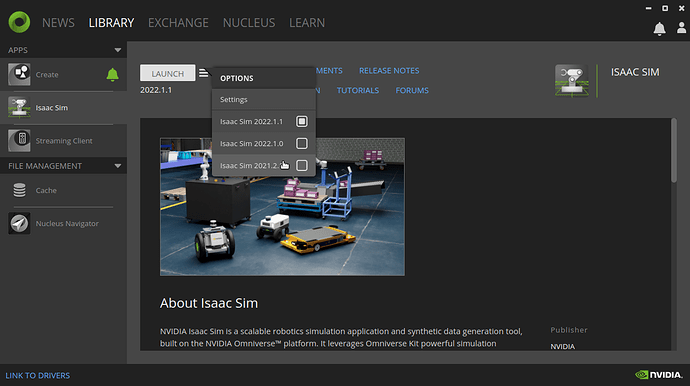This screenshot has width=690, height=386.
Task: Launch the Nucleus Navigator icon
Action: coord(19,223)
